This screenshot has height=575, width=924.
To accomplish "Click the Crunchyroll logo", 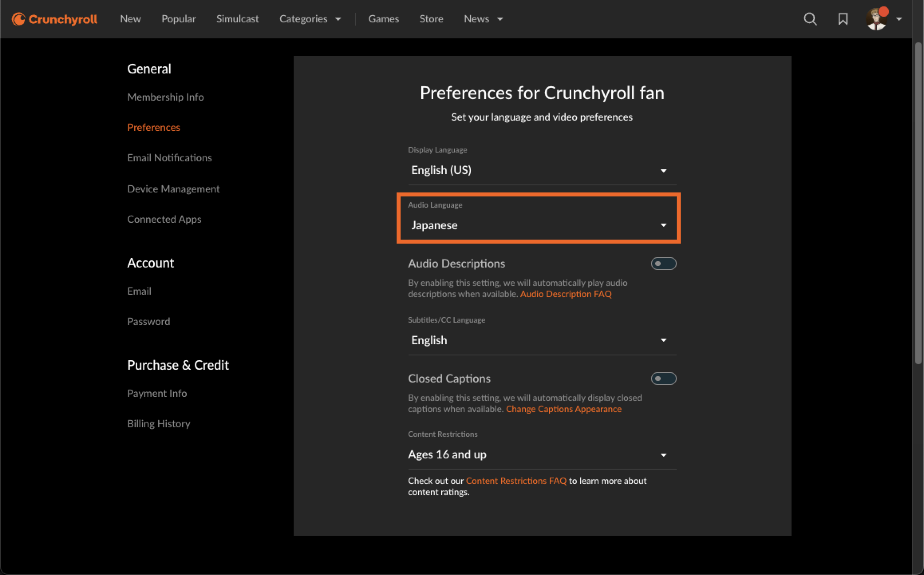I will [55, 19].
